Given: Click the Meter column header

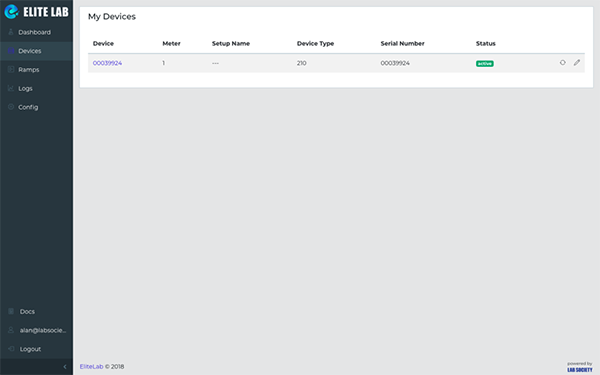Looking at the screenshot, I should click(171, 44).
